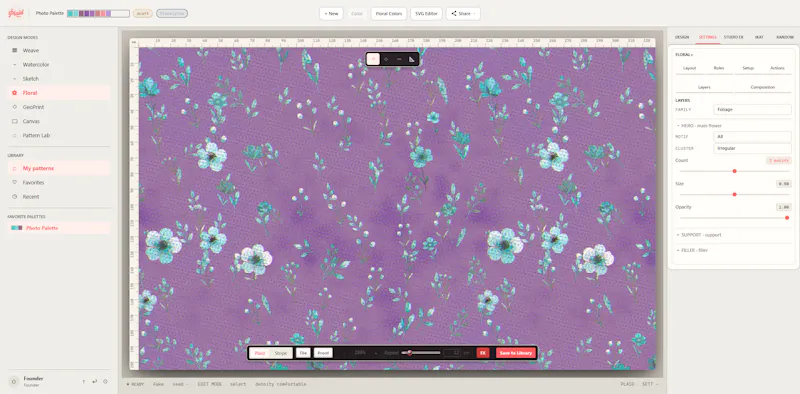Select the Sketch design mode

(59, 79)
